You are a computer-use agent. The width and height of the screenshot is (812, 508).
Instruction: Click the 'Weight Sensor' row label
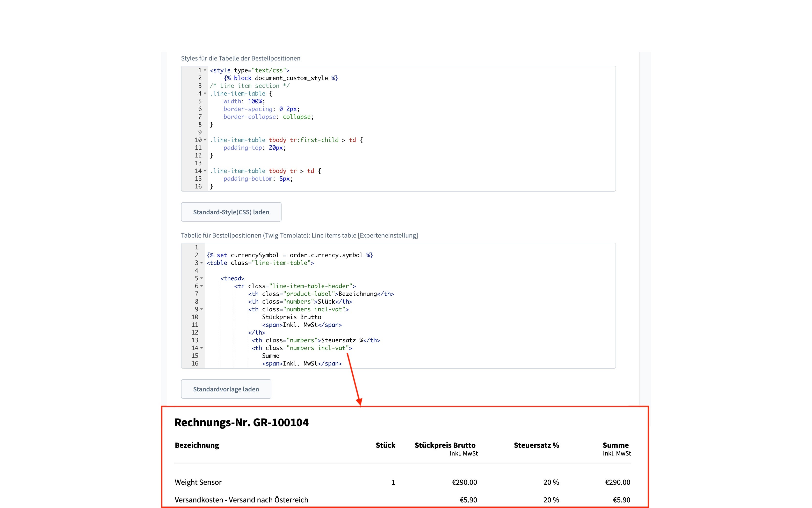(x=198, y=482)
